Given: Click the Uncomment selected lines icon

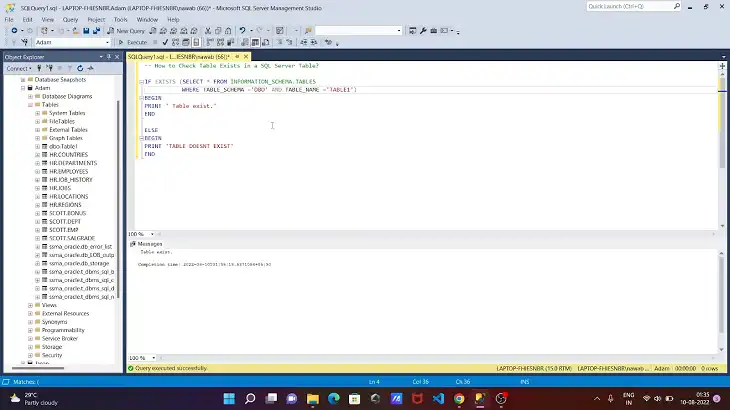Looking at the screenshot, I should (x=289, y=42).
